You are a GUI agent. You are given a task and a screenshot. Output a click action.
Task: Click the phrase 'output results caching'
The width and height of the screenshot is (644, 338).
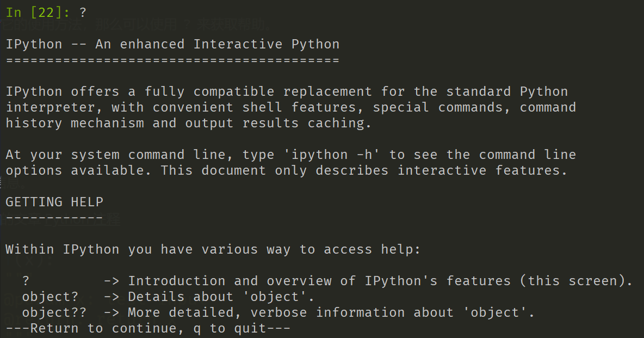click(277, 123)
